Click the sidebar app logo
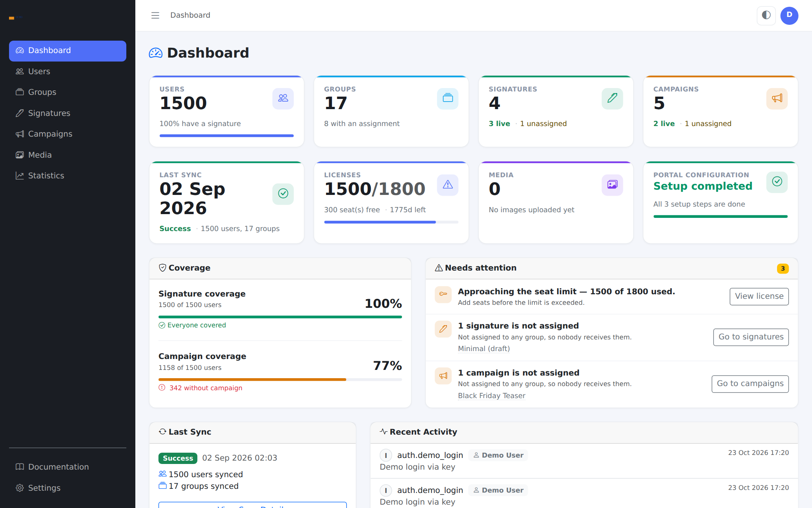The image size is (812, 508). point(16,18)
